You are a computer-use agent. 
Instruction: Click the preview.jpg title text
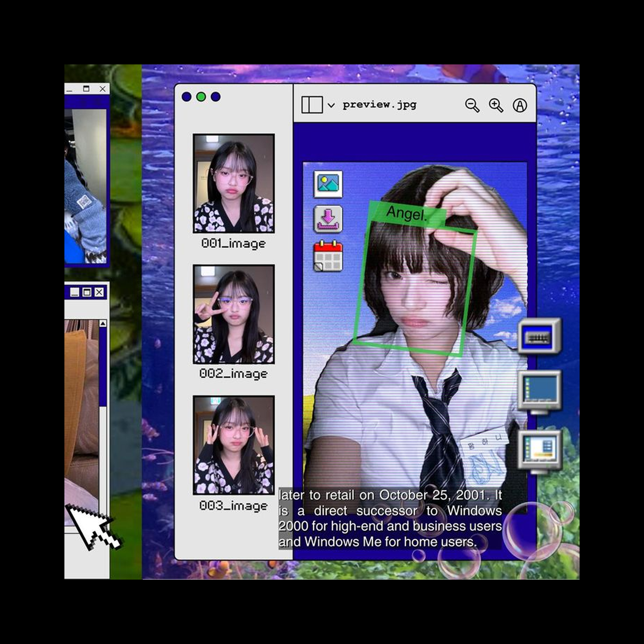(380, 105)
